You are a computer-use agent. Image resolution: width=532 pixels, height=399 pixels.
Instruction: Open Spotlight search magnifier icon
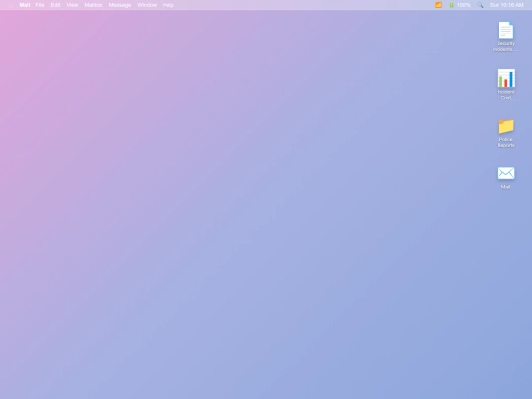coord(480,5)
